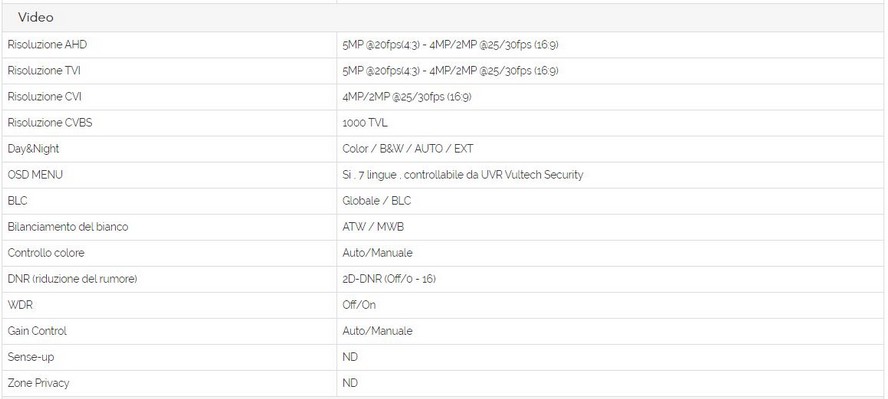This screenshot has width=888, height=399.
Task: Select the UVR Vultech Security text
Action: point(532,175)
